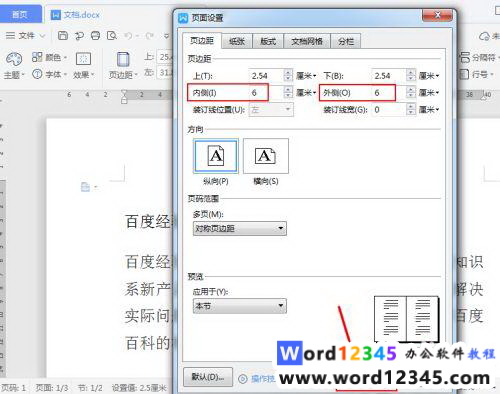Close the 页面设置 dialog
This screenshot has height=394, width=500.
[437, 15]
